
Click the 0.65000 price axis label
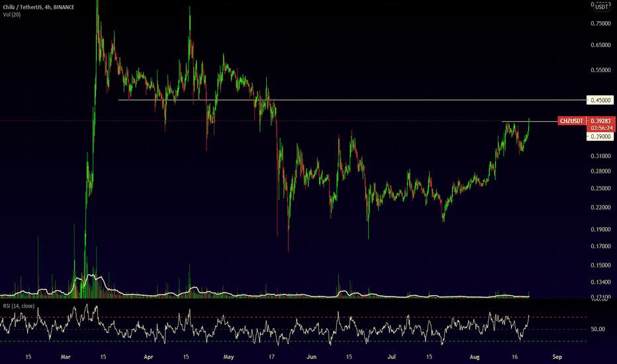(x=600, y=45)
